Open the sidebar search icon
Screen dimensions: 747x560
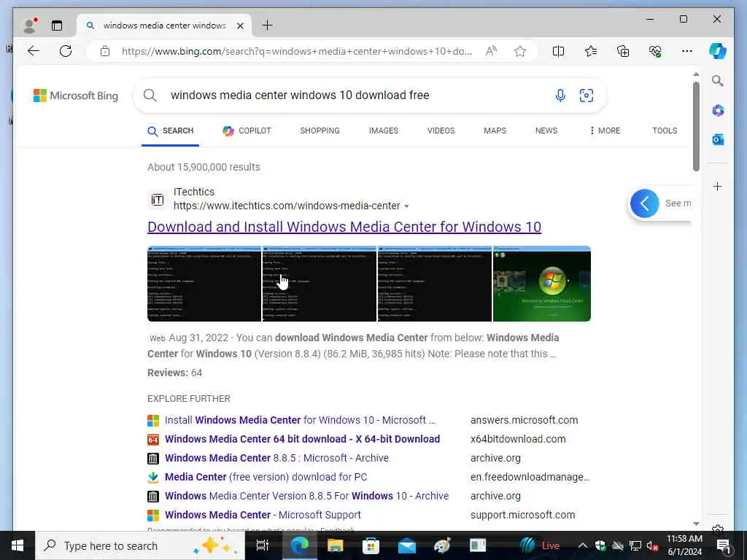[718, 80]
